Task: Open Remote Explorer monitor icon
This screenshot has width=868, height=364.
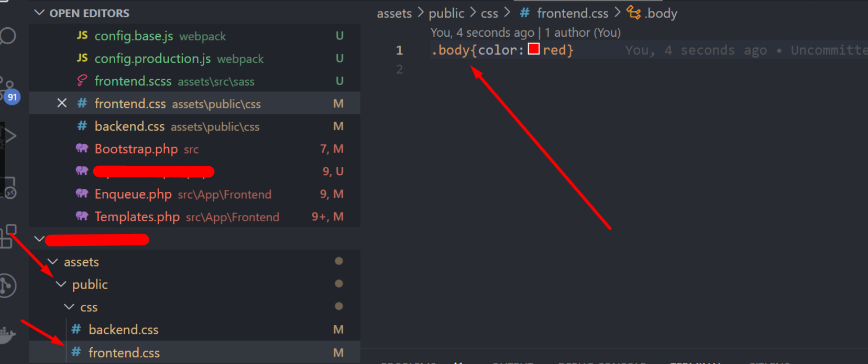Action: click(8, 187)
